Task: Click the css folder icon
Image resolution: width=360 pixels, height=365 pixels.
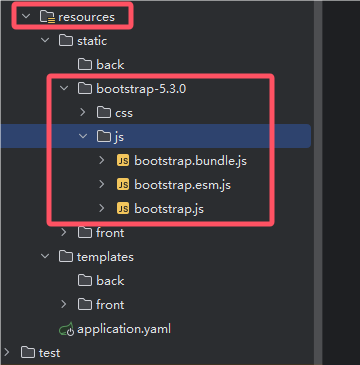Action: (x=104, y=113)
